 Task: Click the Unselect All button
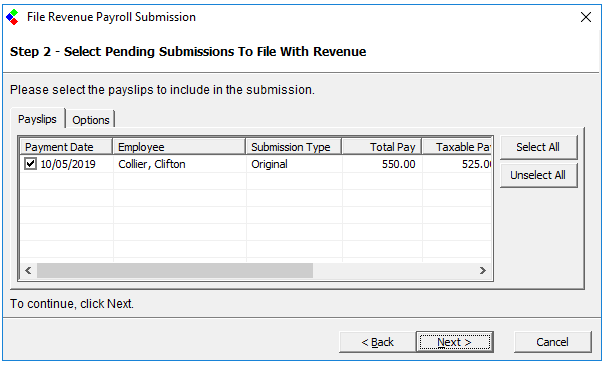[538, 175]
